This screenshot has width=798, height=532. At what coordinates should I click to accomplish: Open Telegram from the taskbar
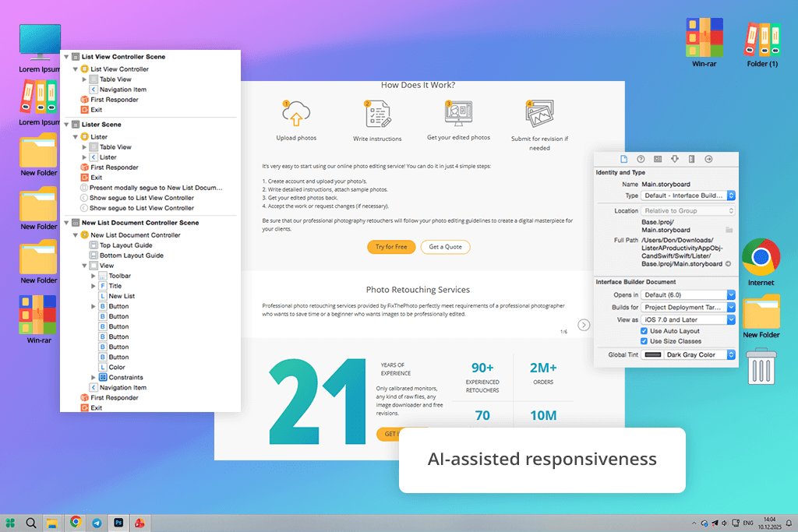tap(97, 523)
